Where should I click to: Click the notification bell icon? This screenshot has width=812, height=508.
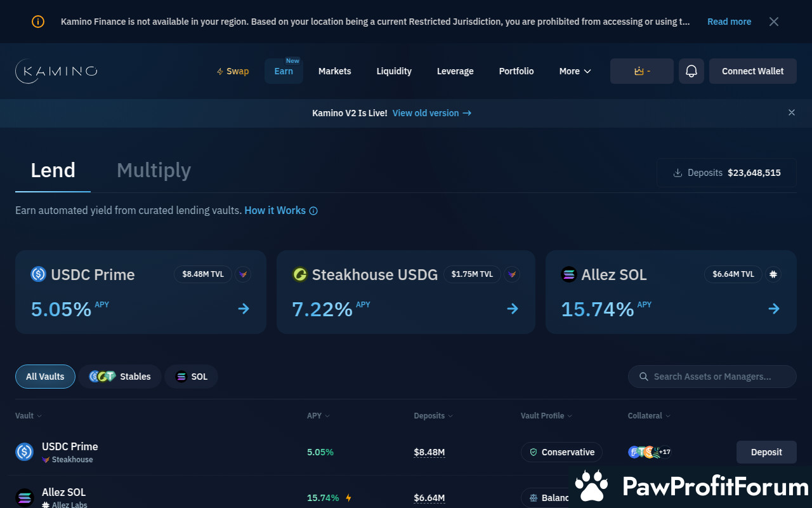click(691, 71)
